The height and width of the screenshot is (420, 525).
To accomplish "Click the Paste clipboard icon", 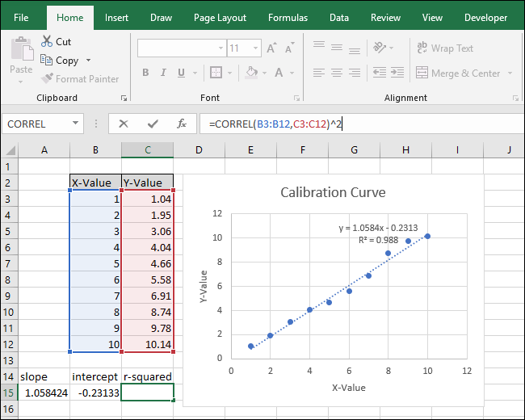I will (x=20, y=51).
